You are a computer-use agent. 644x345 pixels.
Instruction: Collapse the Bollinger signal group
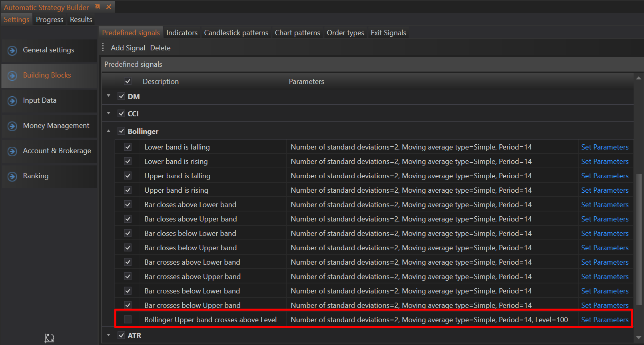point(108,131)
